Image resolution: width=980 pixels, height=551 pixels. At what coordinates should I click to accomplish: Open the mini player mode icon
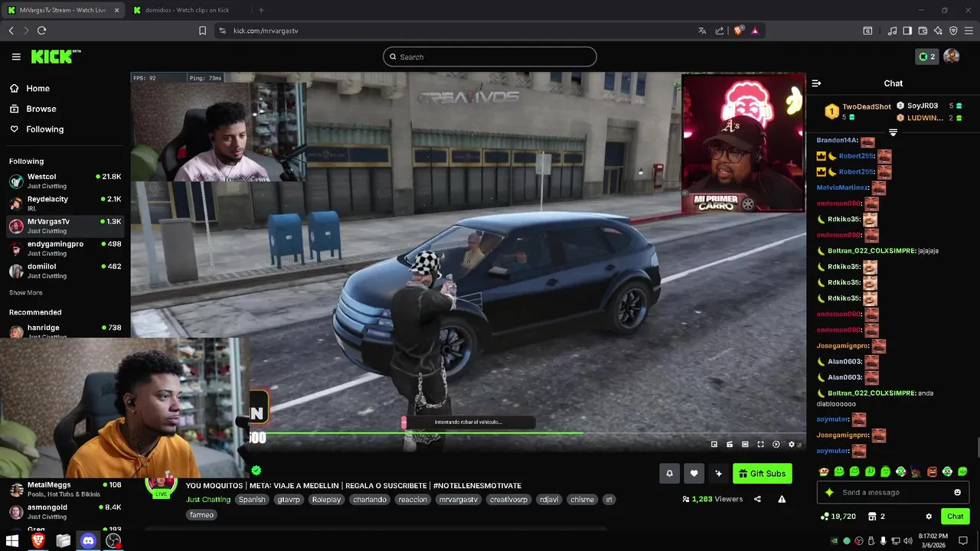714,445
